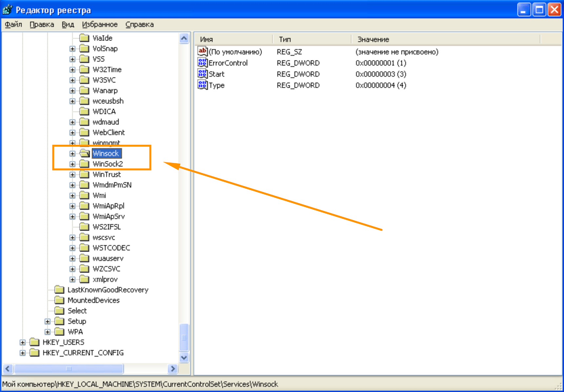Click the VSS folder icon
Screen dimensions: 564x392
(84, 59)
